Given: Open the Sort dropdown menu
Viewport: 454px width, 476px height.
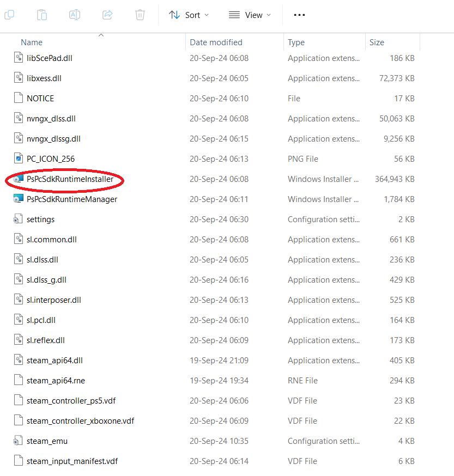Looking at the screenshot, I should click(x=189, y=15).
